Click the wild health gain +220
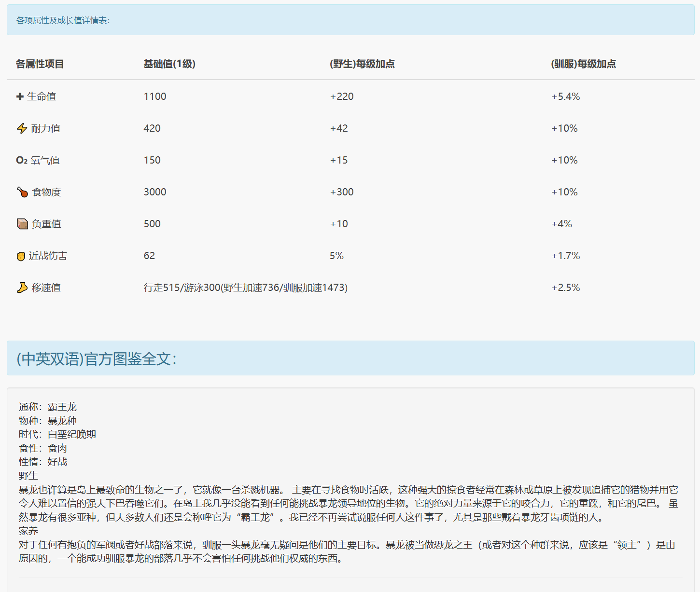This screenshot has height=592, width=700. (342, 96)
